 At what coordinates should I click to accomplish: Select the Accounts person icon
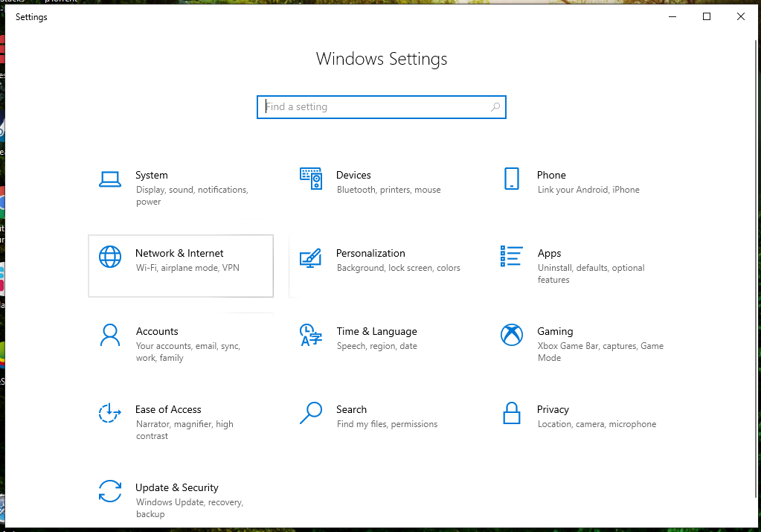coord(110,335)
